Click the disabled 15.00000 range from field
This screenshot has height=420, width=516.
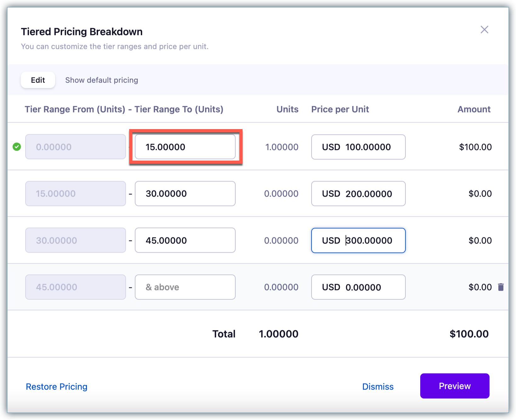pos(76,194)
